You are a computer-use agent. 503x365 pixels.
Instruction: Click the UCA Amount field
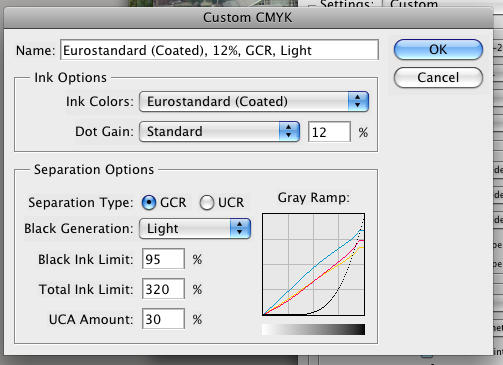(163, 319)
